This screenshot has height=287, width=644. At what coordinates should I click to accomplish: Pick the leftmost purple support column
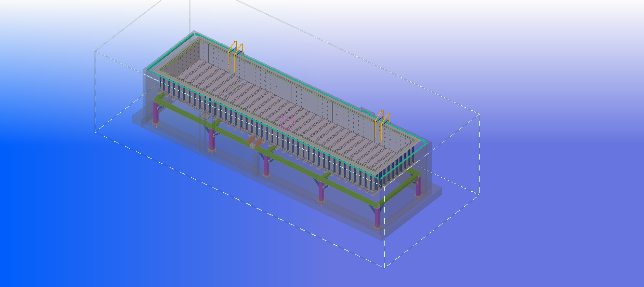point(156,115)
